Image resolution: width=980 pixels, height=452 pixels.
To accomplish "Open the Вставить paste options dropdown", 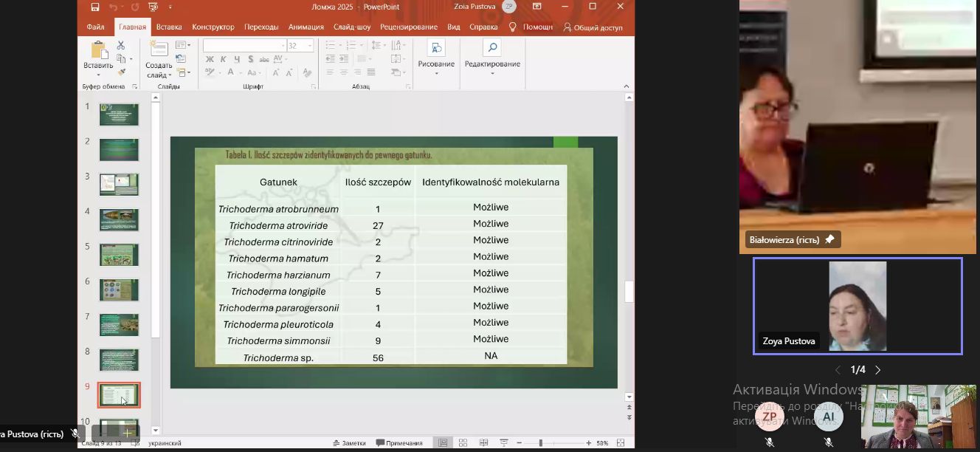I will [x=98, y=74].
